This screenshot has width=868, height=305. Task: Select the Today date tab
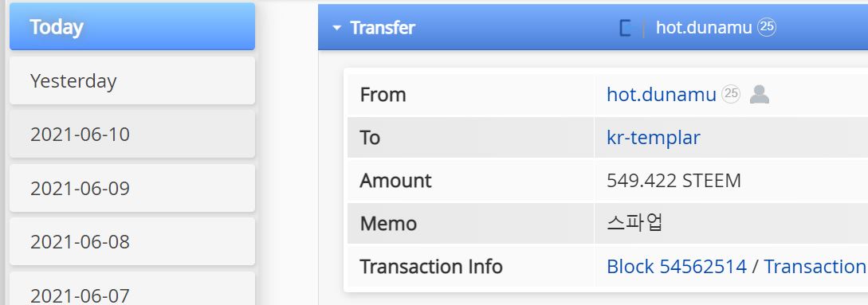pos(132,26)
